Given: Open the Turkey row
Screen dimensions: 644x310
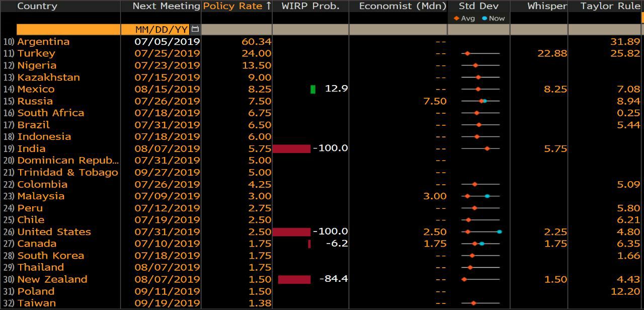Looking at the screenshot, I should (36, 53).
